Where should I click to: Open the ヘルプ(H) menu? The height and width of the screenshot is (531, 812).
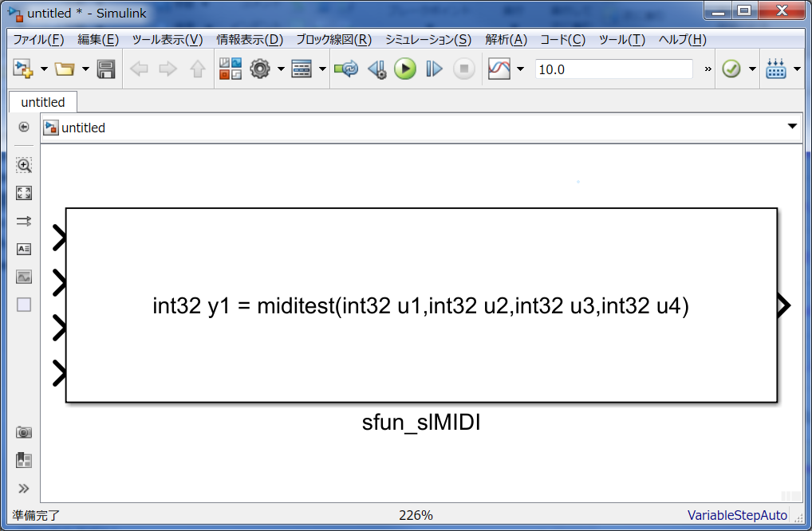tap(683, 39)
